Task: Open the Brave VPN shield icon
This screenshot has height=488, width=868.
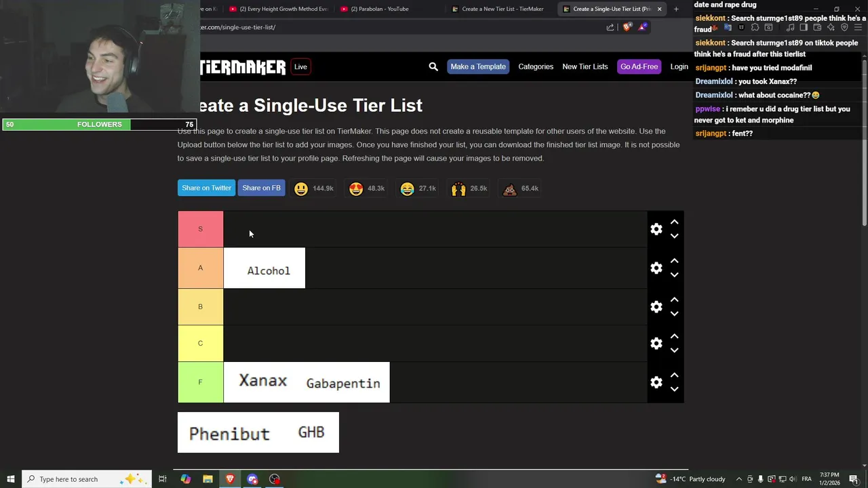Action: coord(844,27)
